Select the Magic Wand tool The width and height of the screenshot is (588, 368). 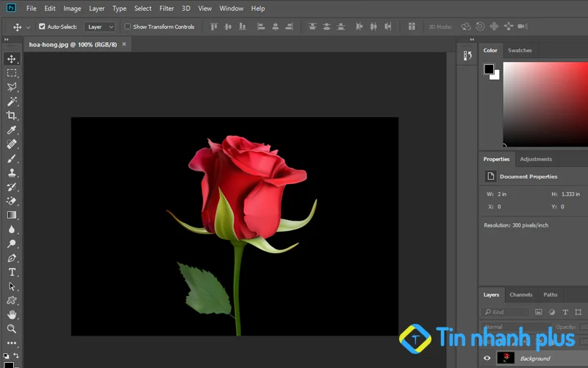pos(12,101)
